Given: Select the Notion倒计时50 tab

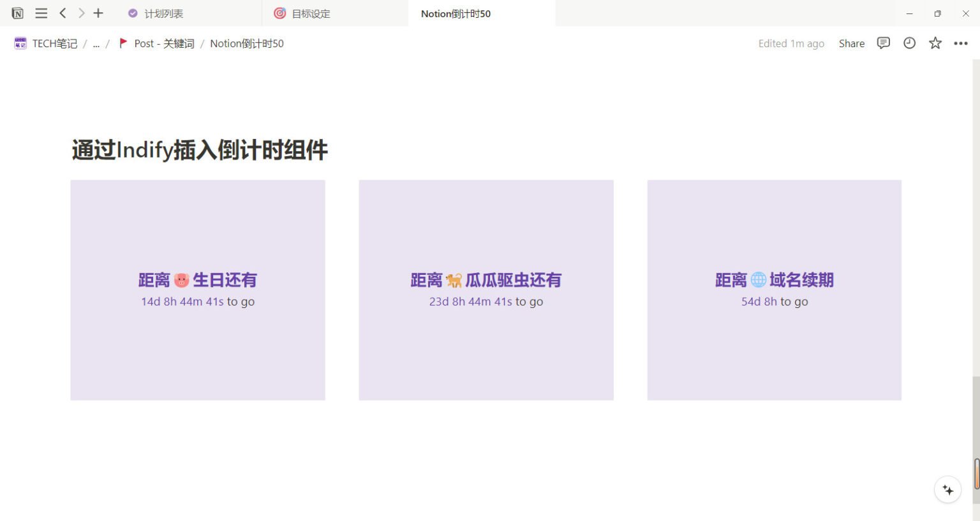Looking at the screenshot, I should tap(456, 13).
